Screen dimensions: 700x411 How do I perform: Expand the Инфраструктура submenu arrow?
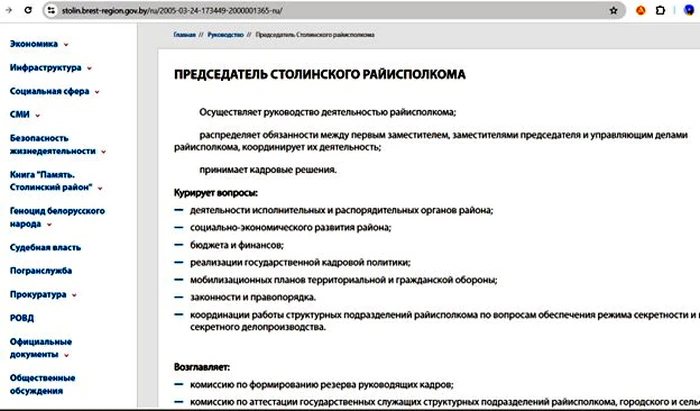pos(89,69)
